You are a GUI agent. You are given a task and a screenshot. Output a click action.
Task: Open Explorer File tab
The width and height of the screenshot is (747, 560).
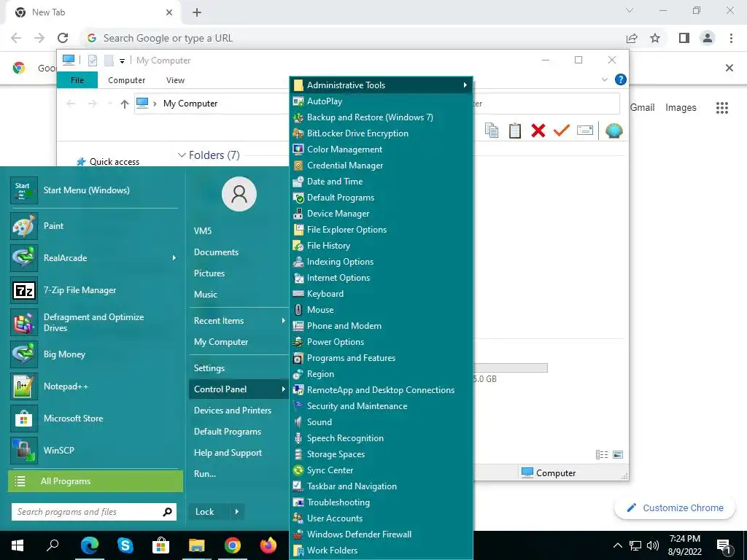77,80
